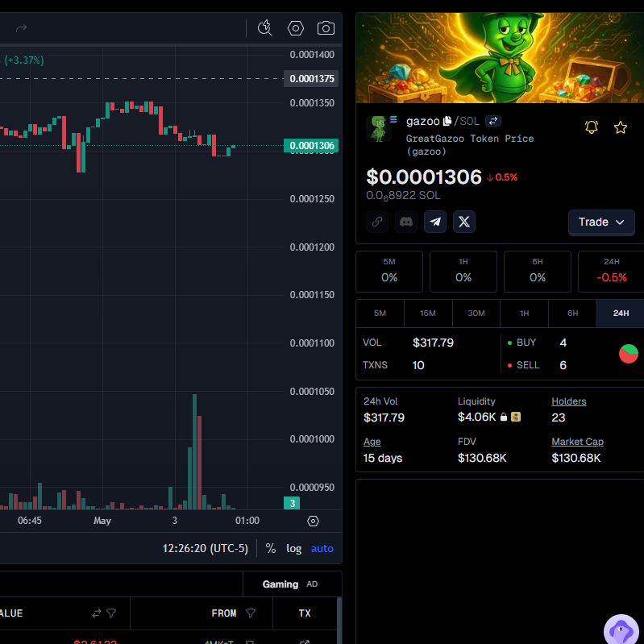Click the 0.0001306 current price label

[x=311, y=145]
